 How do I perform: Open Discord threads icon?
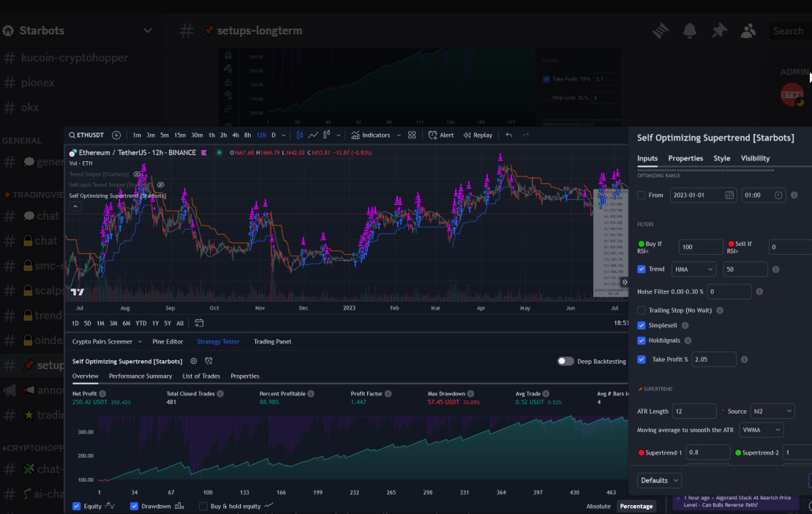[x=661, y=31]
